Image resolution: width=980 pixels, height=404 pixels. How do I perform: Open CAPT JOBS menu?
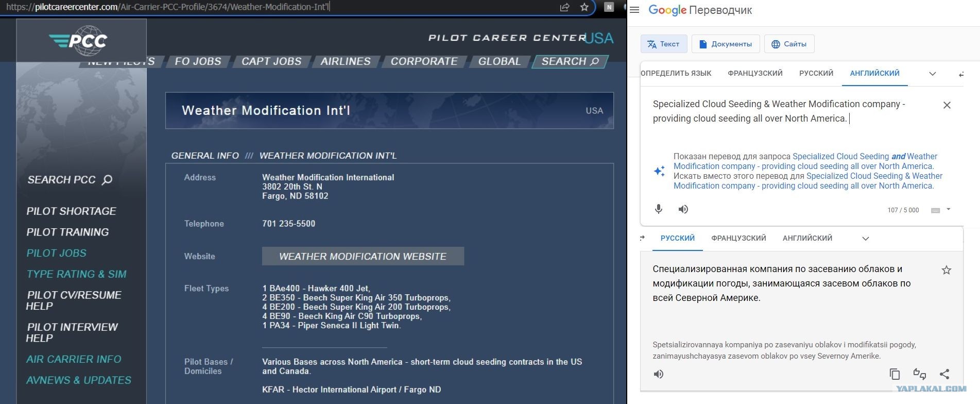pos(271,61)
